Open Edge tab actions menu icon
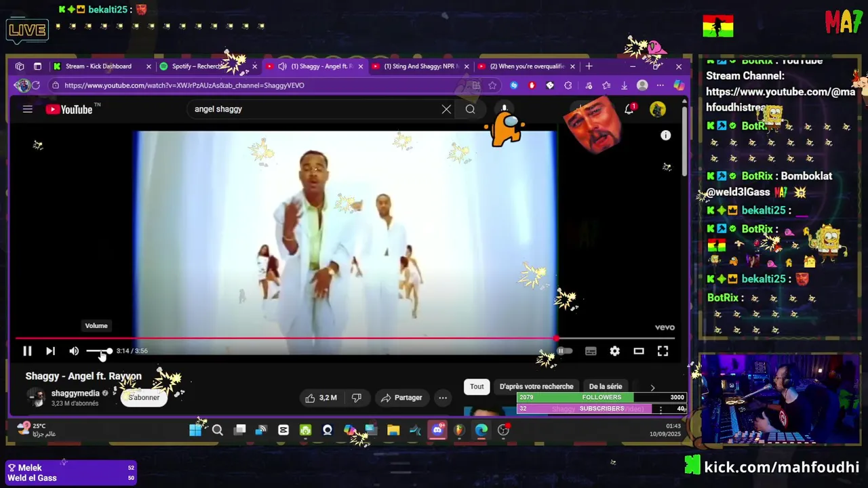This screenshot has height=488, width=868. [37, 66]
